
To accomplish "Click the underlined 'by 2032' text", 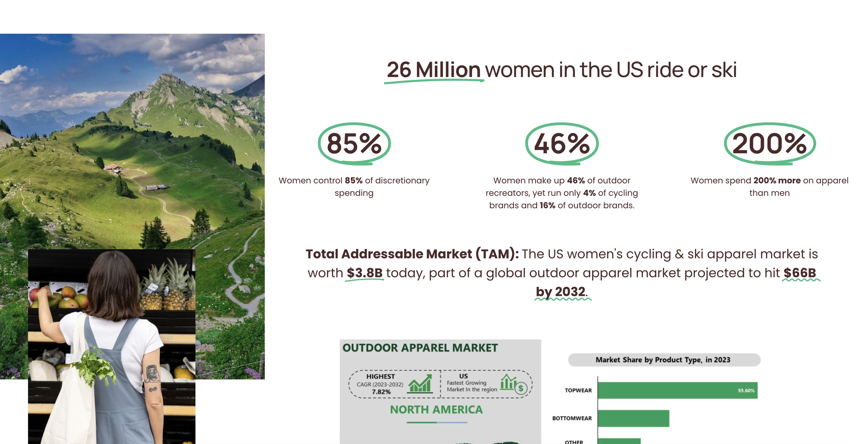I will (561, 292).
